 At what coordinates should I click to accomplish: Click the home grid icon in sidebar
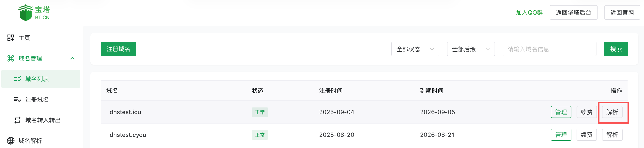pyautogui.click(x=10, y=38)
